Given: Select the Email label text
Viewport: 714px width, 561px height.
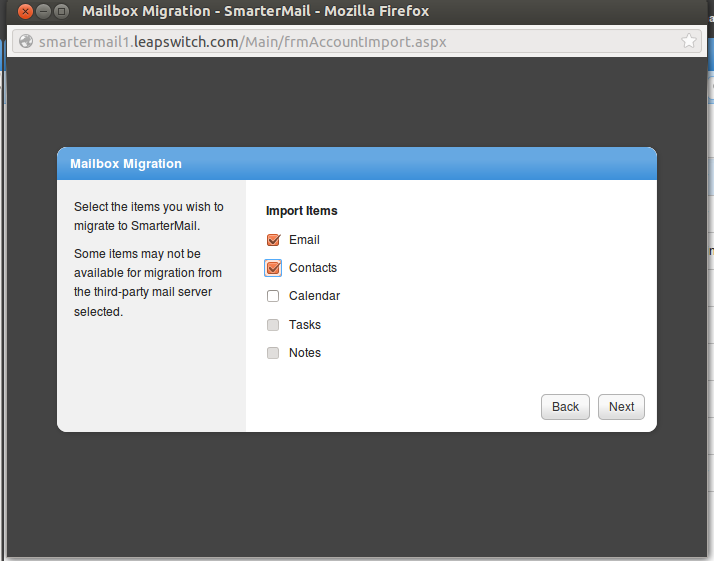Looking at the screenshot, I should [x=304, y=240].
